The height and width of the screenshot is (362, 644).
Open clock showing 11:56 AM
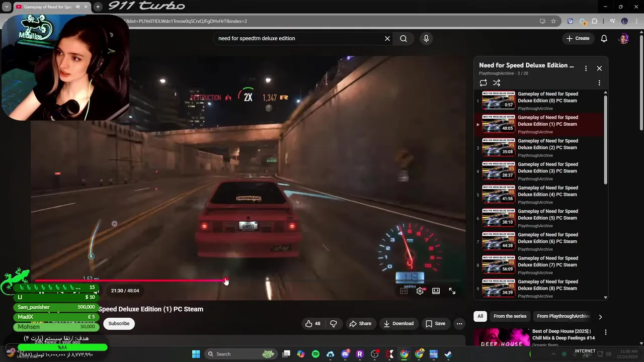point(628,354)
